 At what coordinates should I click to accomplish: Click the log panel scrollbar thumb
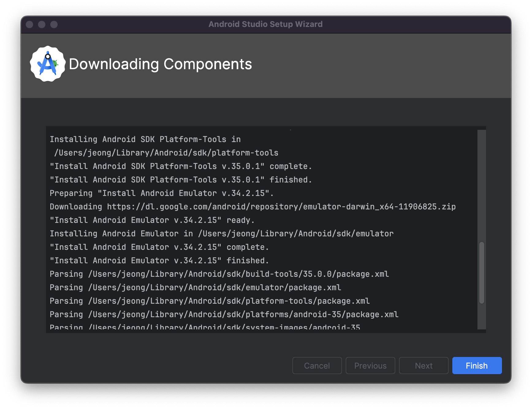(x=481, y=273)
